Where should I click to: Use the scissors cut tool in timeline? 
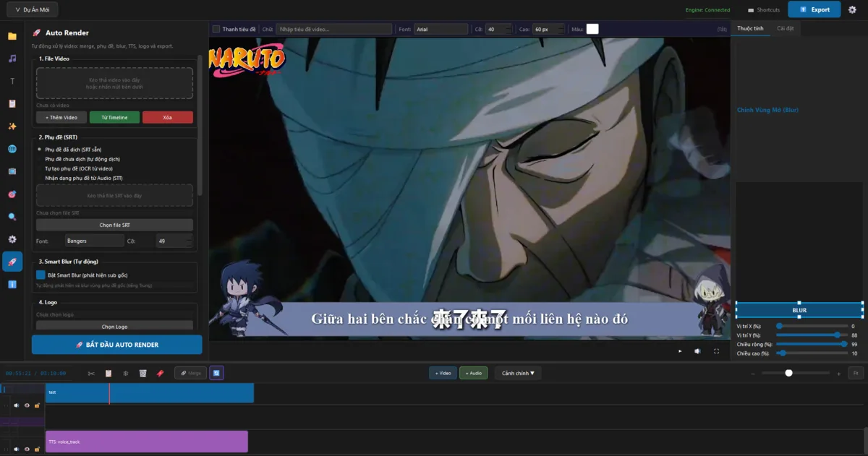91,373
